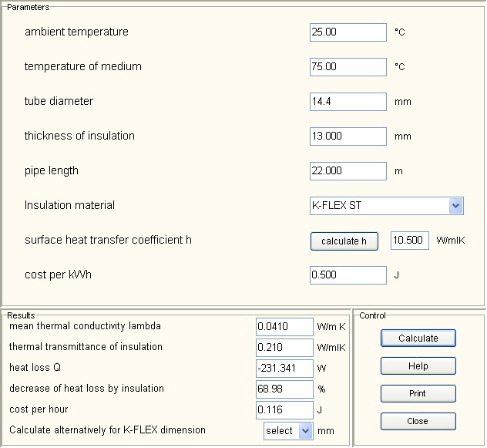
Task: Click the tube diameter input box
Action: [348, 102]
